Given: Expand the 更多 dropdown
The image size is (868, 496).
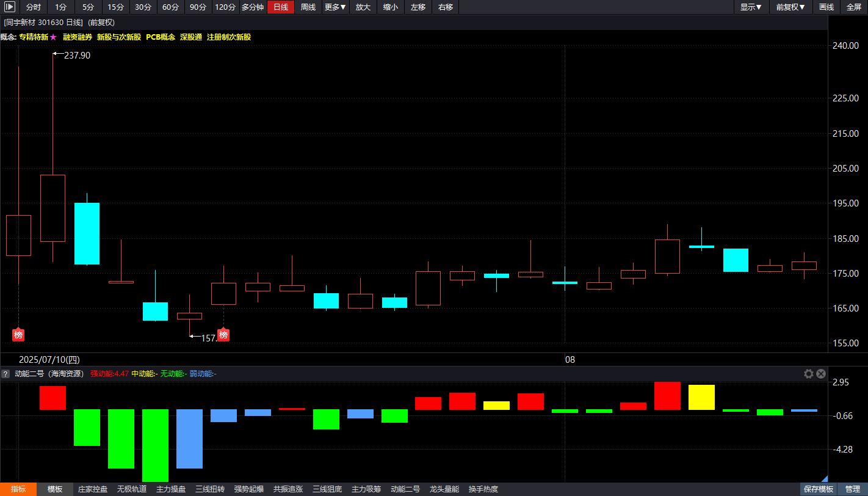Looking at the screenshot, I should (336, 7).
